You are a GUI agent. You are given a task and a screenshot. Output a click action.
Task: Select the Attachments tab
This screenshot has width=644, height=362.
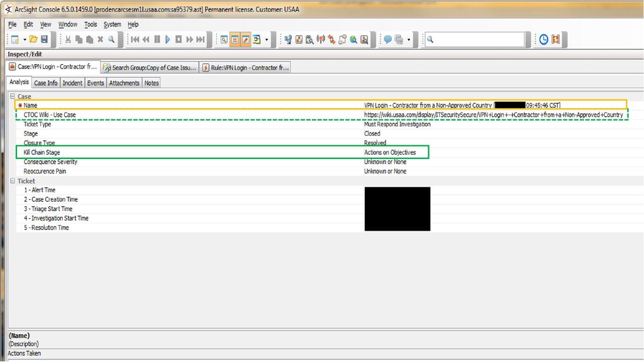pyautogui.click(x=124, y=83)
